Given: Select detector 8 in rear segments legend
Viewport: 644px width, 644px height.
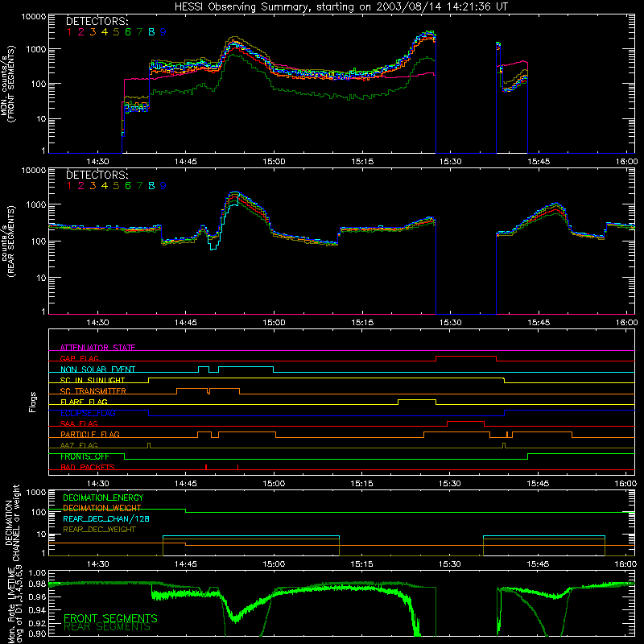Looking at the screenshot, I should (x=151, y=186).
